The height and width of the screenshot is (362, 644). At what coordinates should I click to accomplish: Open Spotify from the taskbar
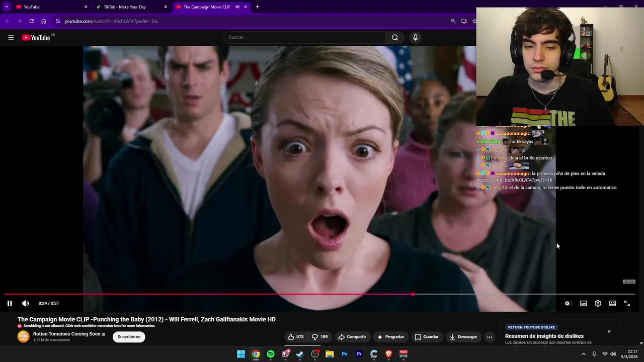[x=271, y=354]
